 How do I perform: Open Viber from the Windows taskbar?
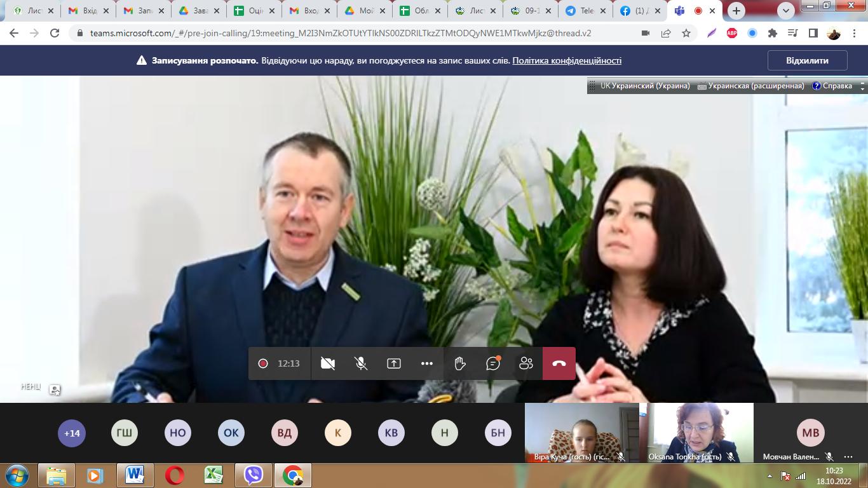pos(254,475)
